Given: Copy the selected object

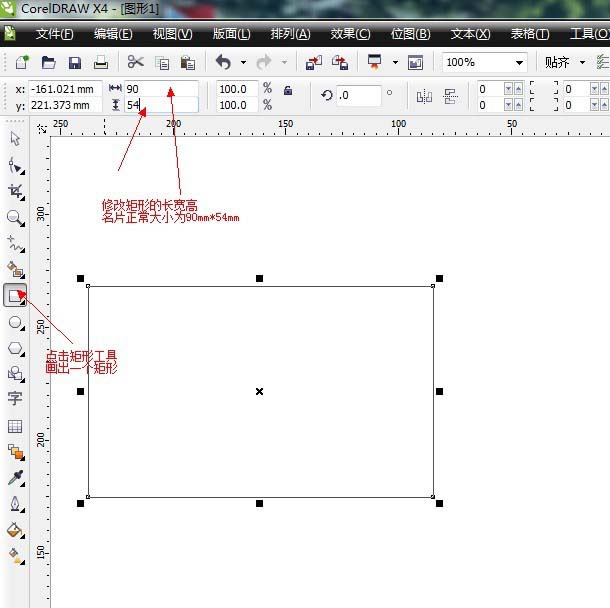Looking at the screenshot, I should pyautogui.click(x=162, y=63).
